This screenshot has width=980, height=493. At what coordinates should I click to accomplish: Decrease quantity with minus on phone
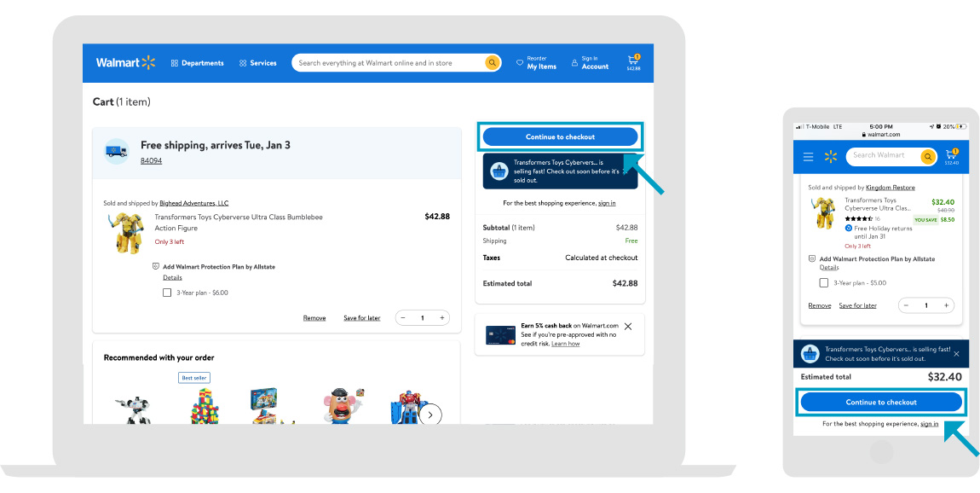(x=906, y=305)
